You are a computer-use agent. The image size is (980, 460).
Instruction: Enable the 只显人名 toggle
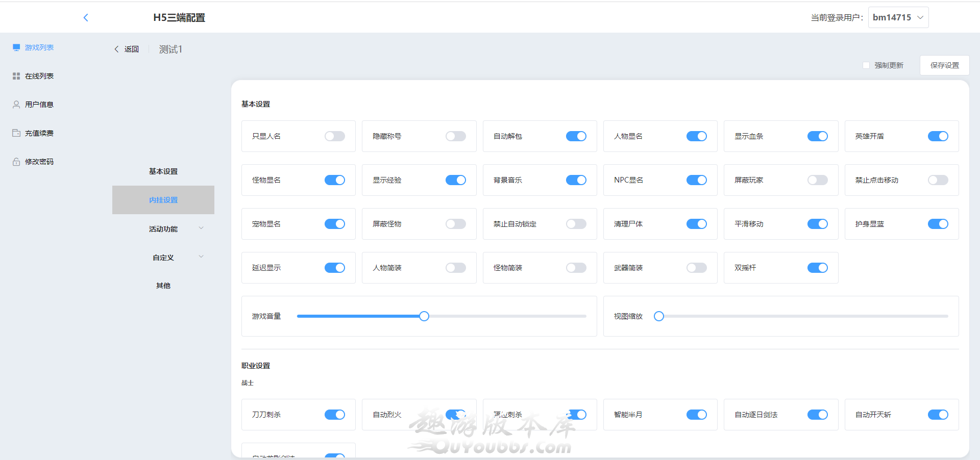click(x=335, y=136)
